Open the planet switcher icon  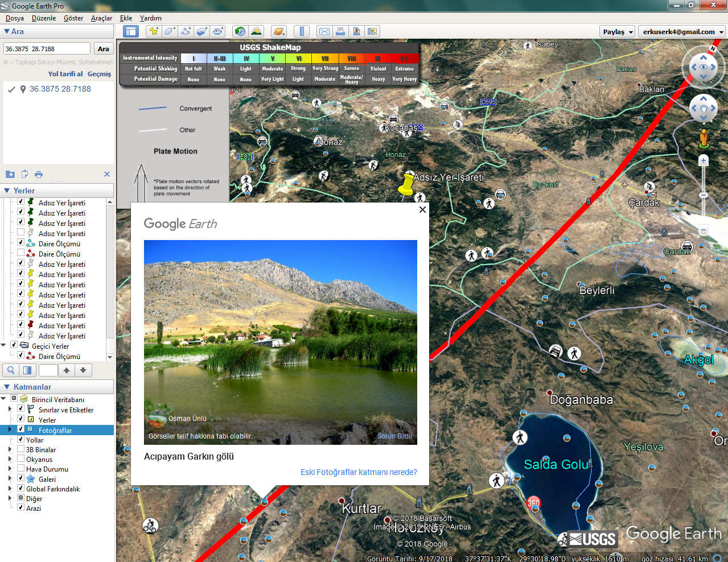pyautogui.click(x=278, y=31)
